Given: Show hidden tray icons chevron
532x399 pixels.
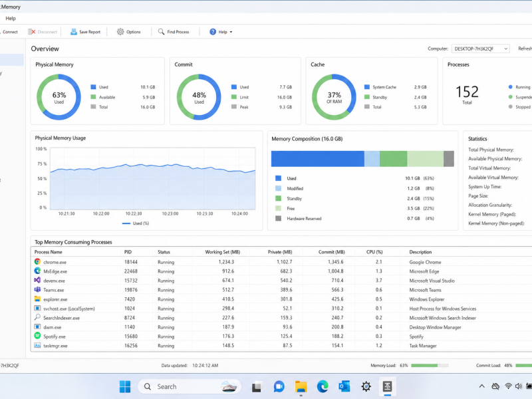Looking at the screenshot, I should tap(481, 386).
